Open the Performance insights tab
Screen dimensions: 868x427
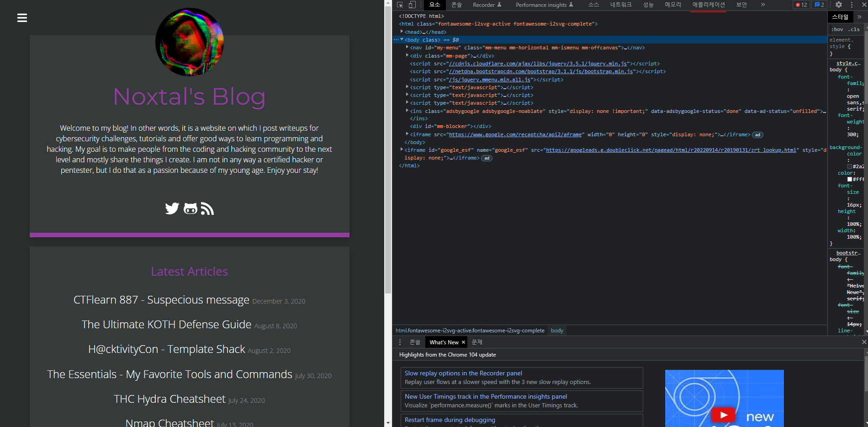[x=544, y=5]
